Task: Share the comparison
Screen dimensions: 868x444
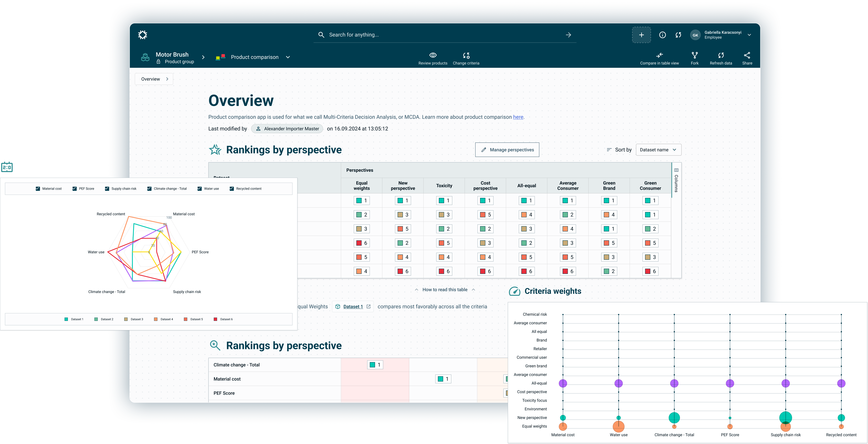Action: (x=747, y=58)
